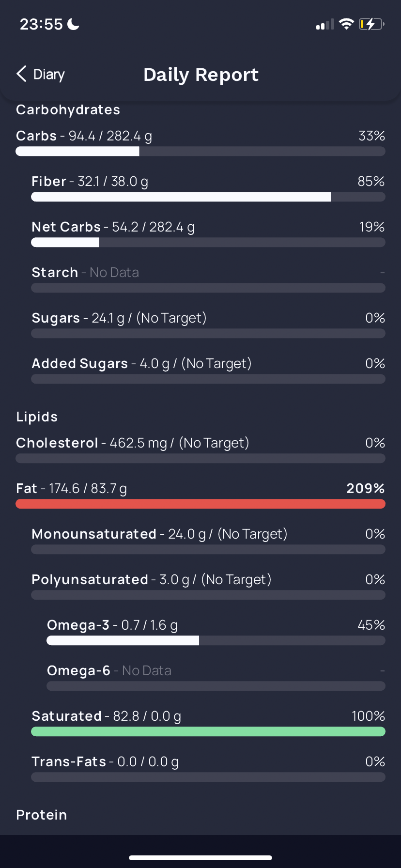
Task: Tap the green Saturated fat bar
Action: (x=208, y=731)
